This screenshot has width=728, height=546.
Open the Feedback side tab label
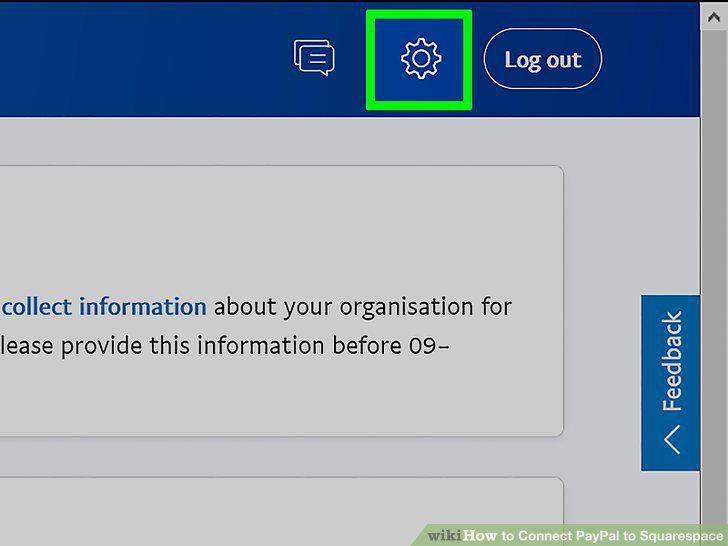(x=672, y=361)
